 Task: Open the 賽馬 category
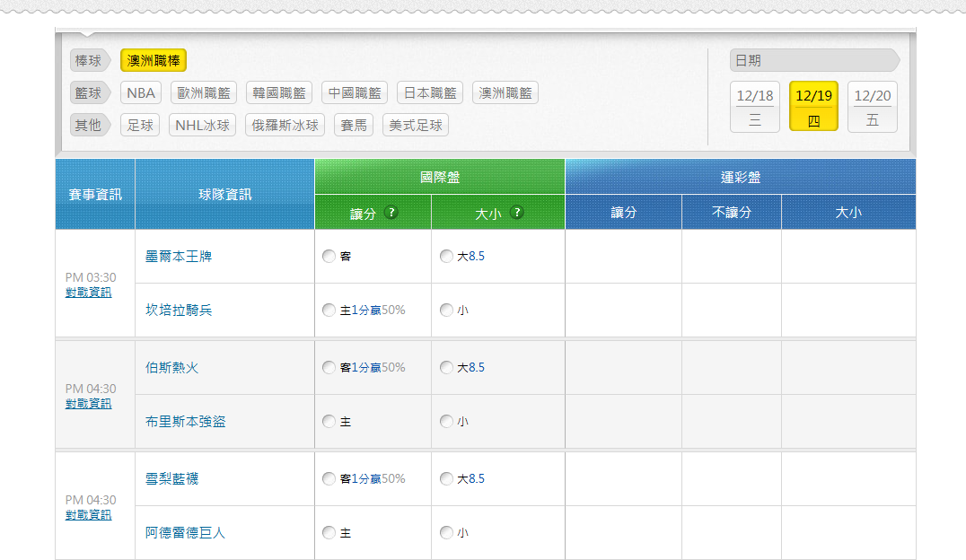pyautogui.click(x=354, y=125)
